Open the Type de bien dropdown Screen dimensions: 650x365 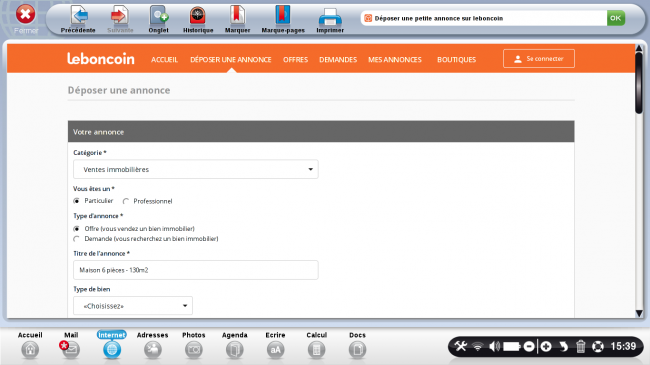click(x=133, y=306)
